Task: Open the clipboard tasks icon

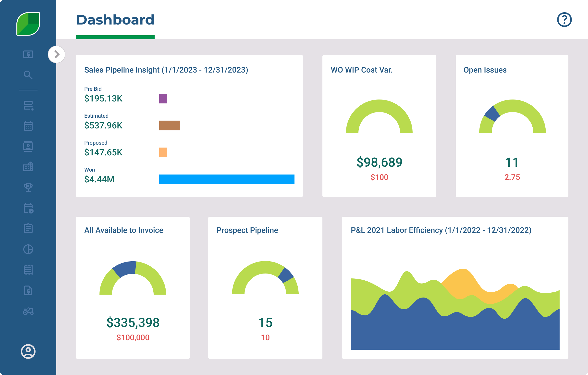Action: 28,229
